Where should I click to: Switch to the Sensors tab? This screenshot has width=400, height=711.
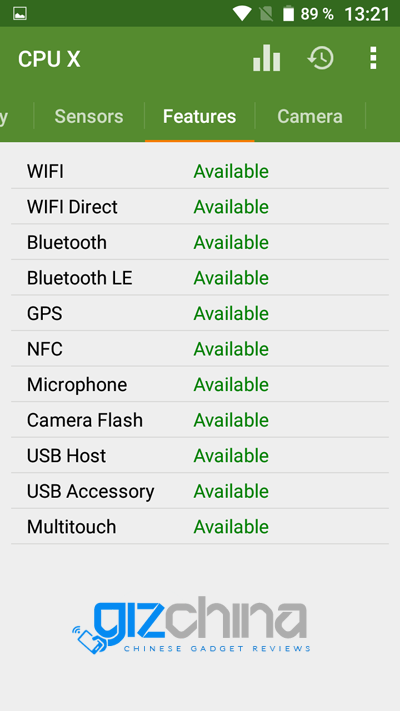click(x=89, y=117)
